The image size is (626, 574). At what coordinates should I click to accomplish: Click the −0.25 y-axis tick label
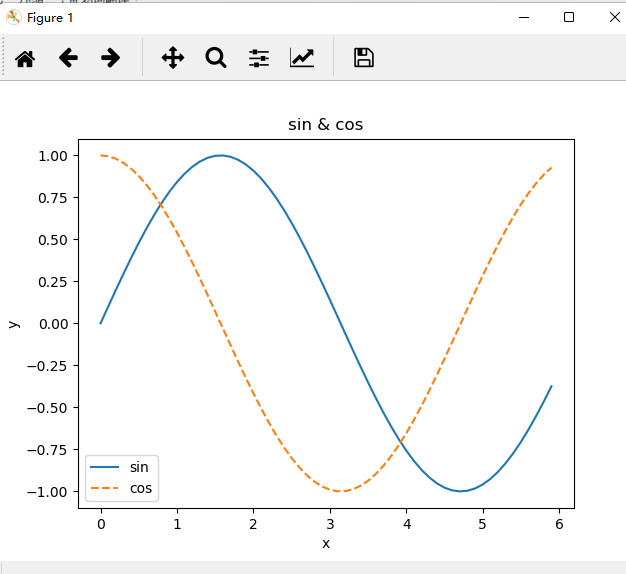(x=47, y=366)
